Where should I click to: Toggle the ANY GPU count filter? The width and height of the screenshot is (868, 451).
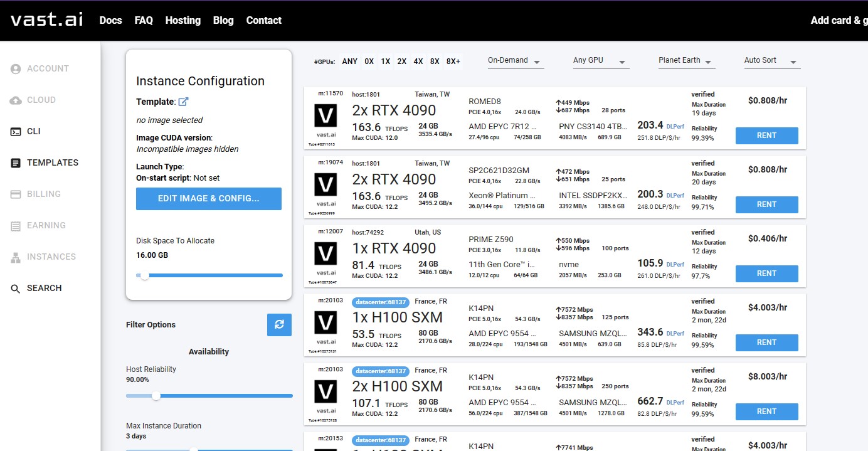(x=349, y=61)
